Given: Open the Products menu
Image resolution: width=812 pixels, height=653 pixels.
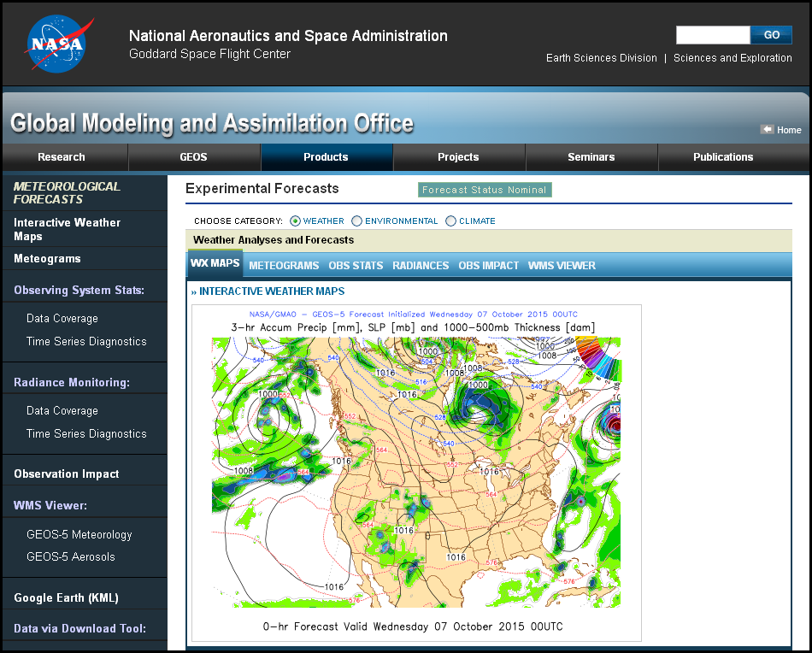Looking at the screenshot, I should pyautogui.click(x=326, y=157).
